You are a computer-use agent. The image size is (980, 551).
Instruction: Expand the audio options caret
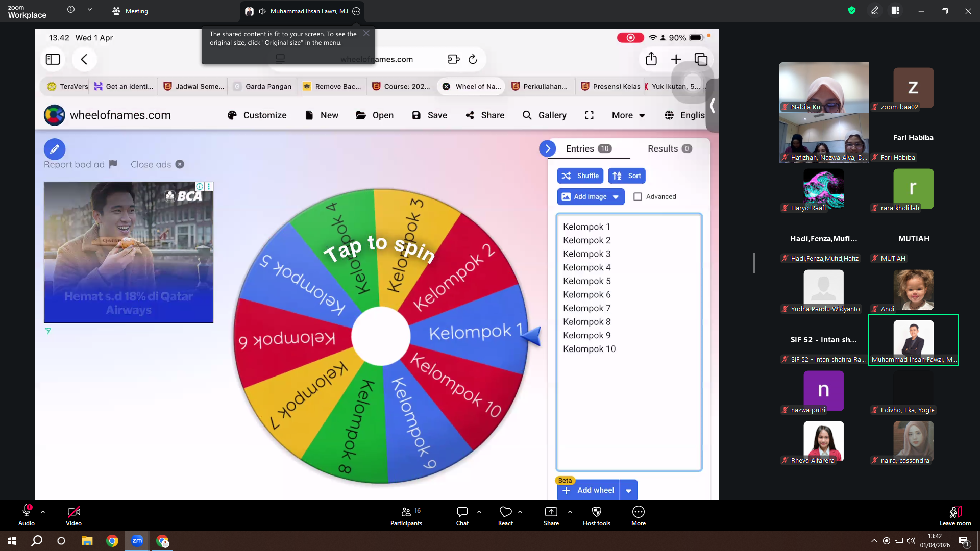coord(43,511)
